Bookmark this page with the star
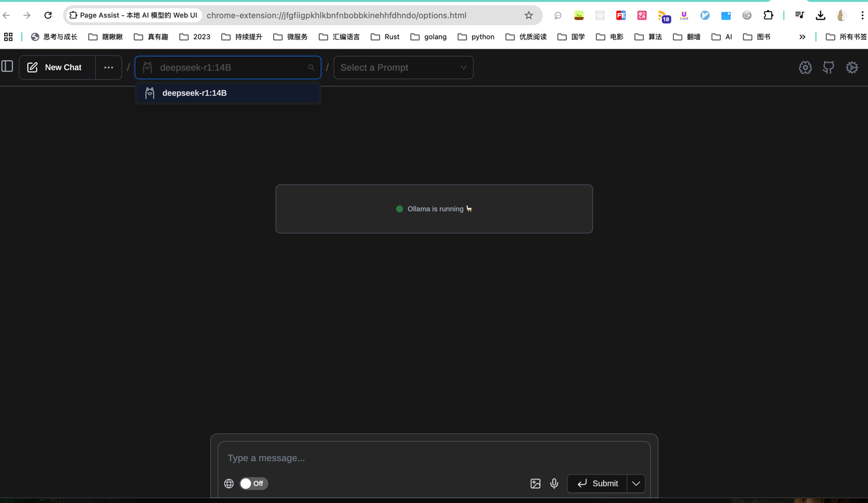This screenshot has width=868, height=503. point(529,15)
